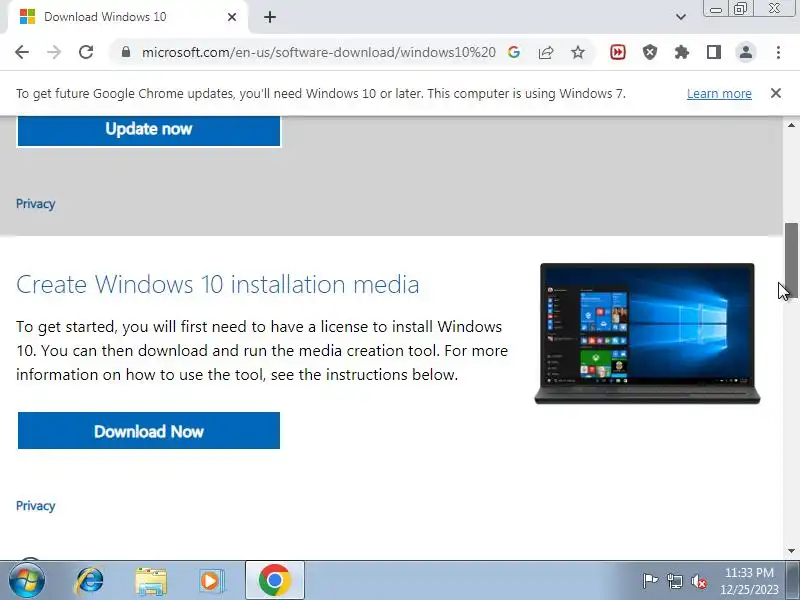
Task: Reload the current page
Action: pyautogui.click(x=86, y=52)
